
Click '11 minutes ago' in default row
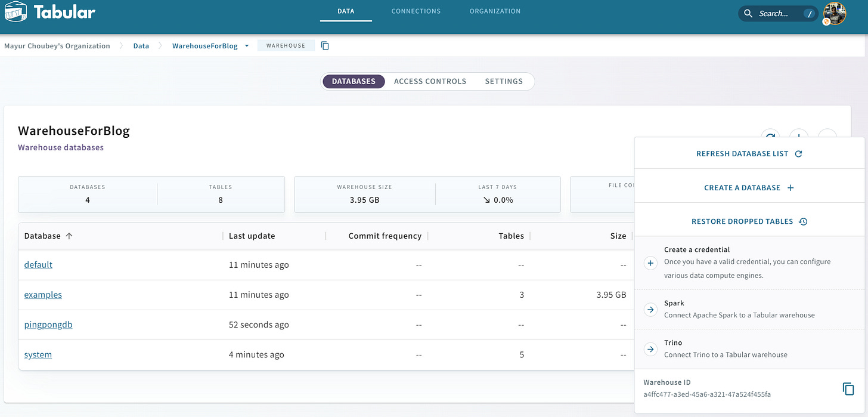pos(259,265)
